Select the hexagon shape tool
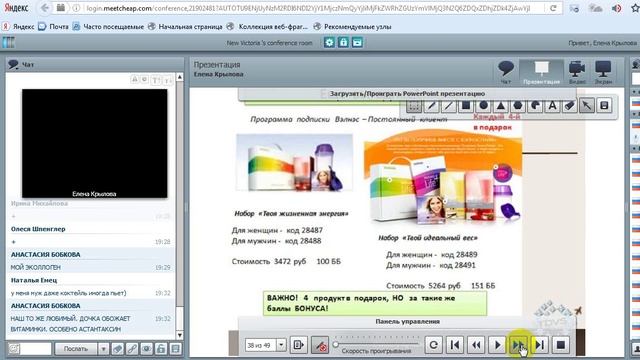This screenshot has height=360, width=640. [518, 106]
